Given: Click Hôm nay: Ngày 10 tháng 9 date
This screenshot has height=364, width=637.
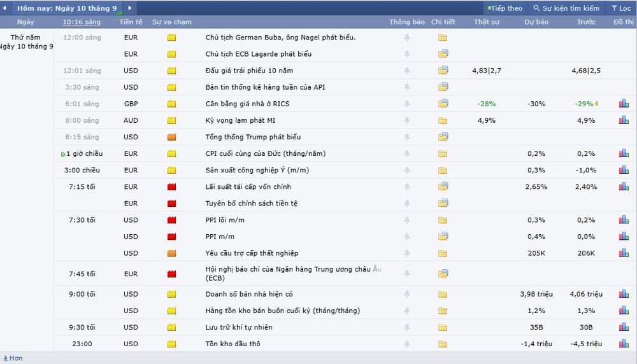Looking at the screenshot, I should point(67,8).
